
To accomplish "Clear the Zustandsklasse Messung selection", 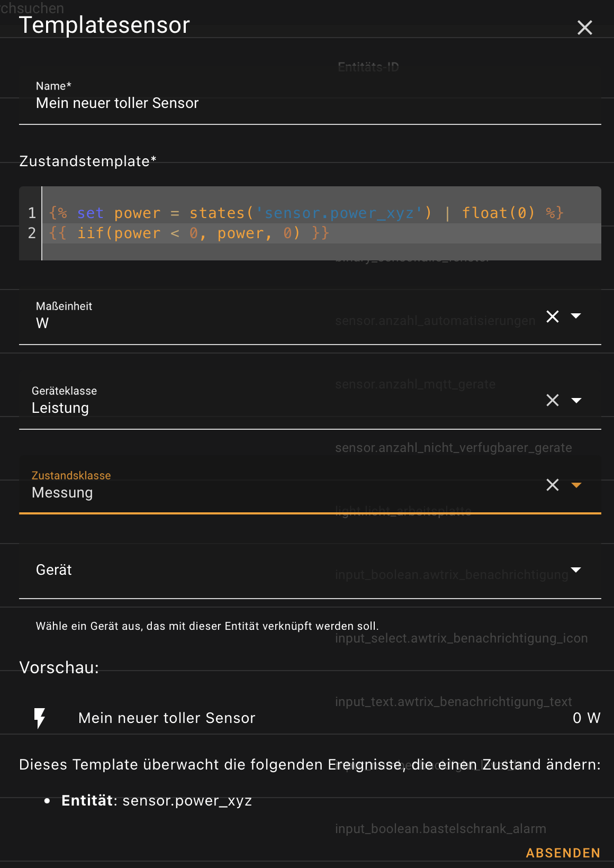I will point(553,485).
